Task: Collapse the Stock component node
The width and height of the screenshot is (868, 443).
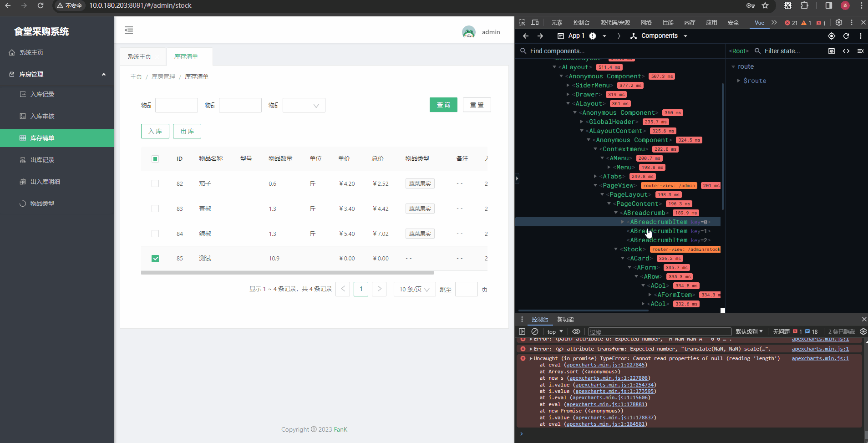Action: [616, 249]
